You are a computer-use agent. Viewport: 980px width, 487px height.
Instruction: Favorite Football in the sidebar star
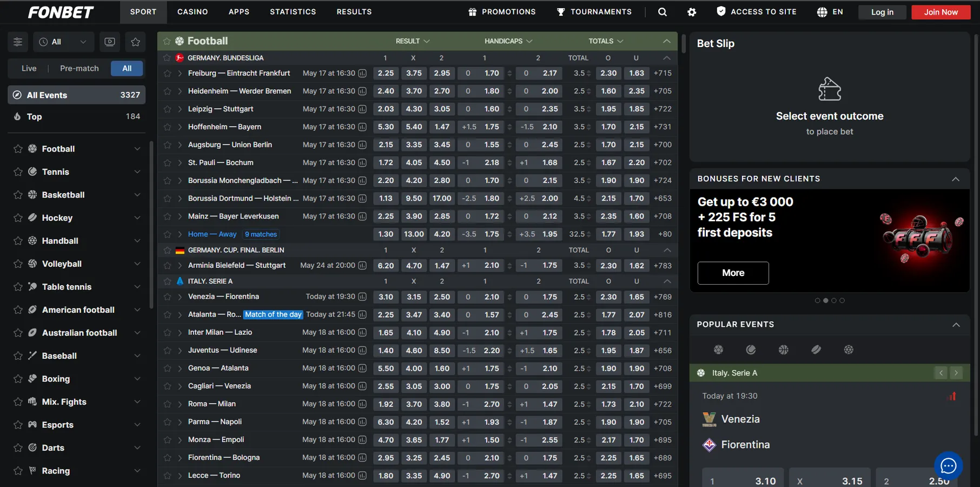click(x=18, y=149)
